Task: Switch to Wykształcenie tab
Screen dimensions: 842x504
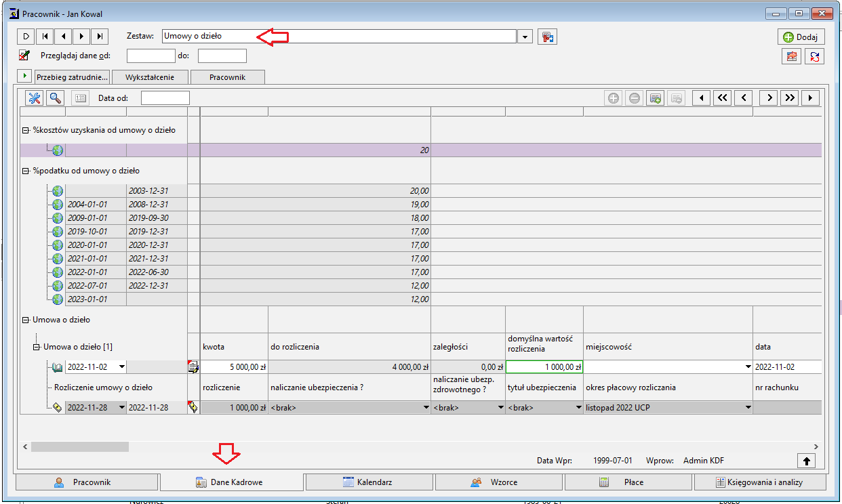Action: click(x=150, y=77)
